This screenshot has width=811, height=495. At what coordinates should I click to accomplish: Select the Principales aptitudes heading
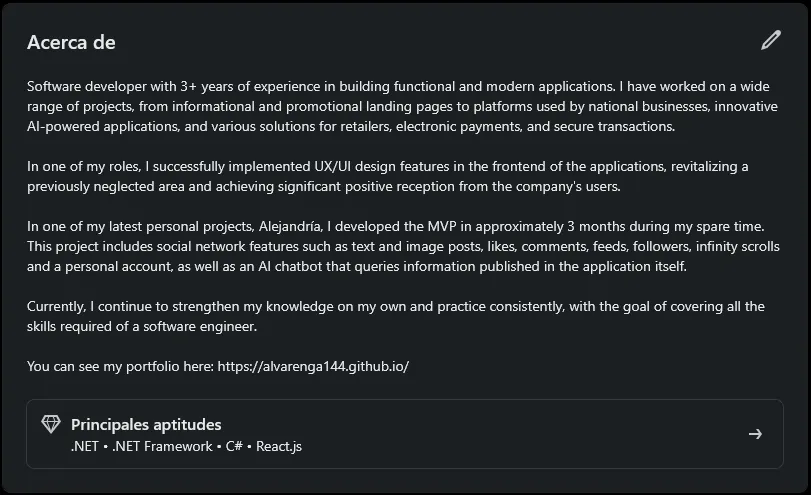click(x=146, y=425)
